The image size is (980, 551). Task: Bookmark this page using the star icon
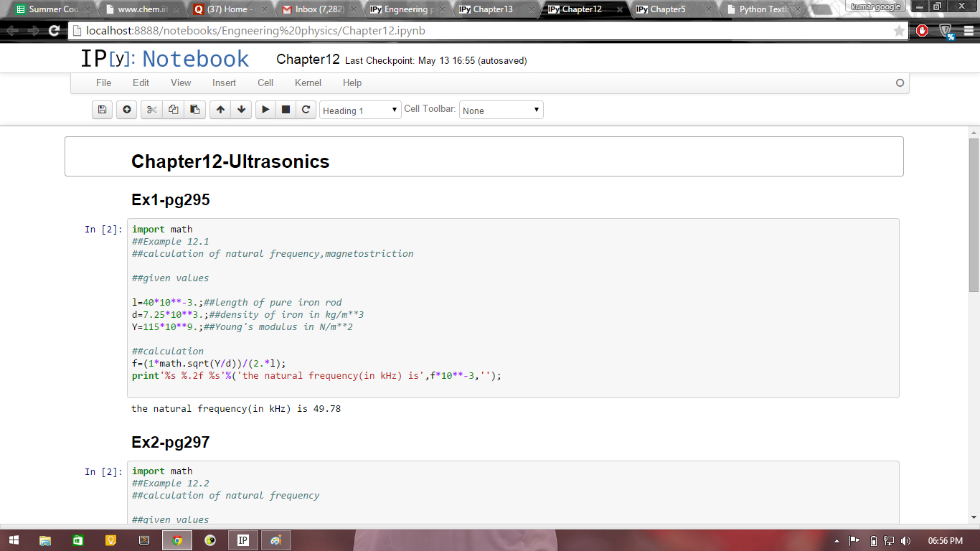pos(899,31)
